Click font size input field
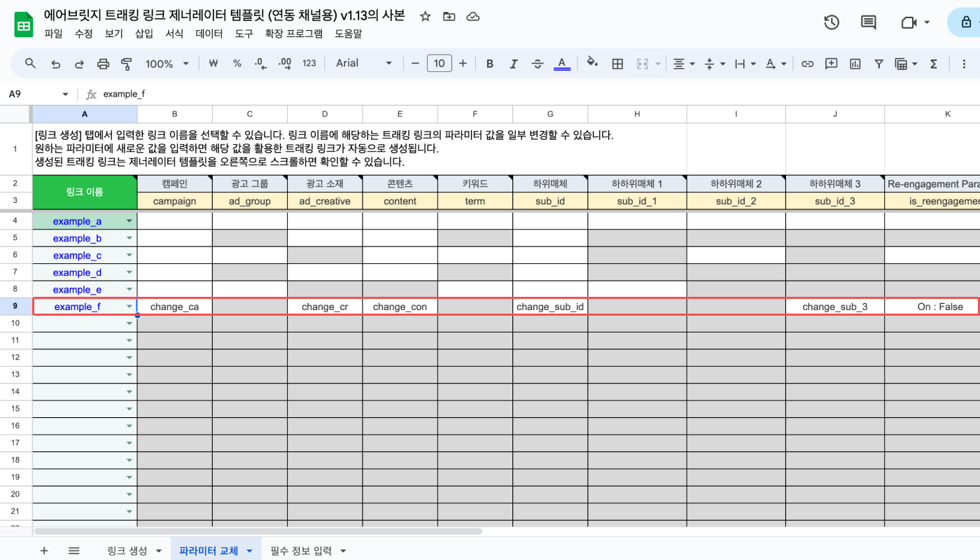 point(439,64)
